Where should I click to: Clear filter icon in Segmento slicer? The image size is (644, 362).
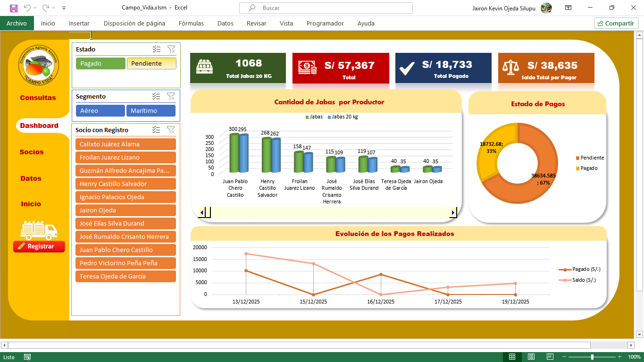171,96
